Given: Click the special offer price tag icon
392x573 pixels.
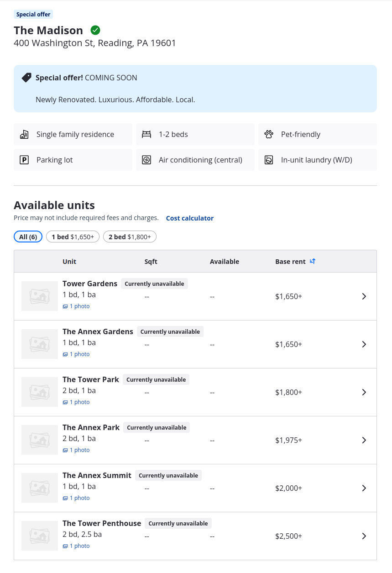Looking at the screenshot, I should coord(27,78).
